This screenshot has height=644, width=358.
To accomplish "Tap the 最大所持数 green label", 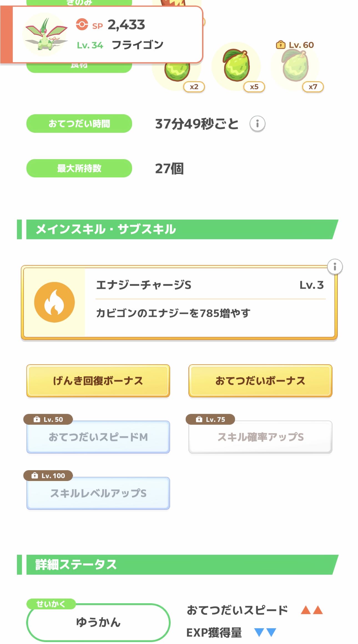I will (x=79, y=168).
